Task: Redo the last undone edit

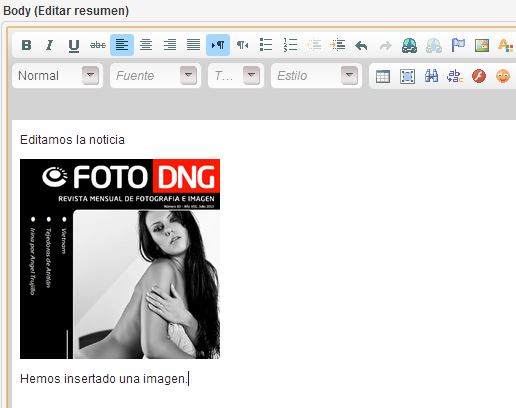Action: [x=386, y=45]
